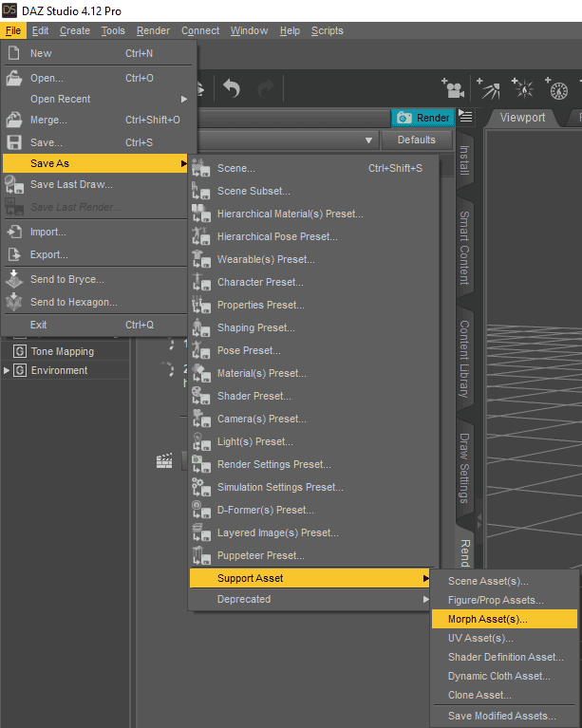The width and height of the screenshot is (582, 728).
Task: Click the Defaults button
Action: [x=416, y=140]
